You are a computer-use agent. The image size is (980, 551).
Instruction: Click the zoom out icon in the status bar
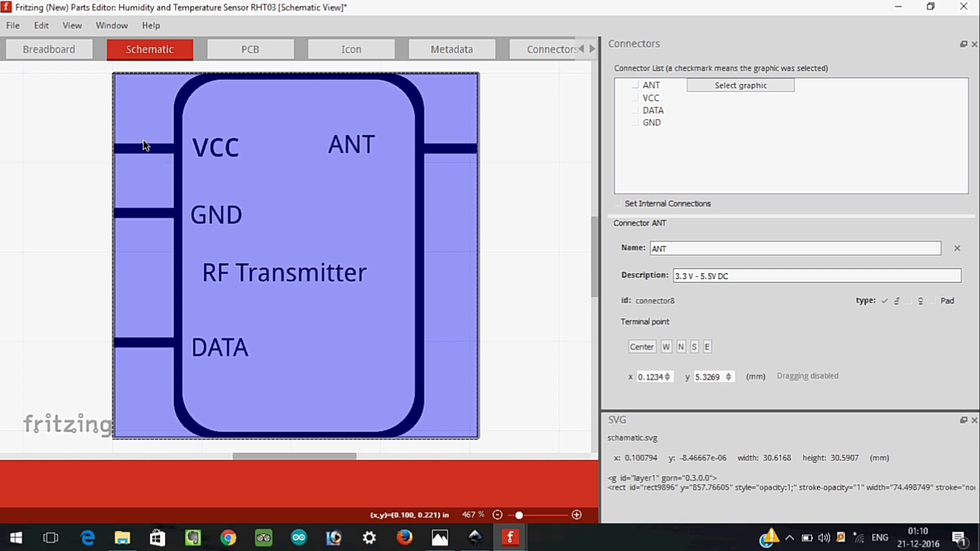pyautogui.click(x=498, y=515)
